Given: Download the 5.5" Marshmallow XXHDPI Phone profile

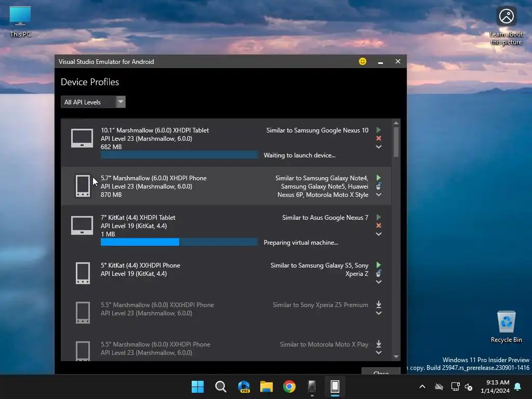Looking at the screenshot, I should (x=379, y=344).
